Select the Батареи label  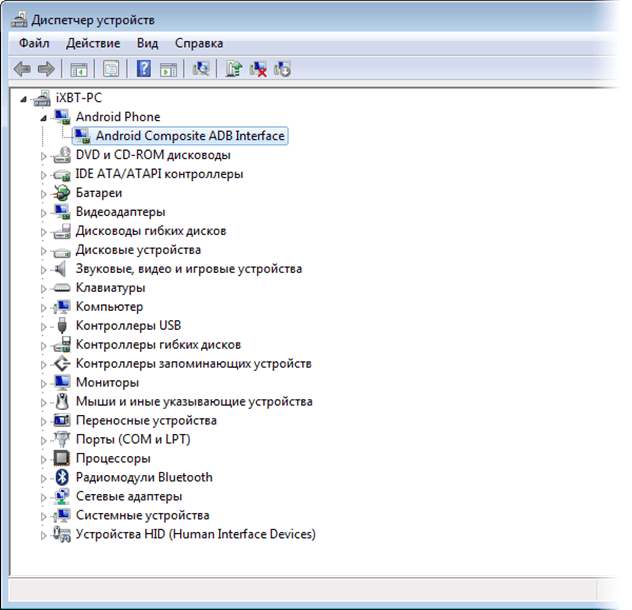99,193
